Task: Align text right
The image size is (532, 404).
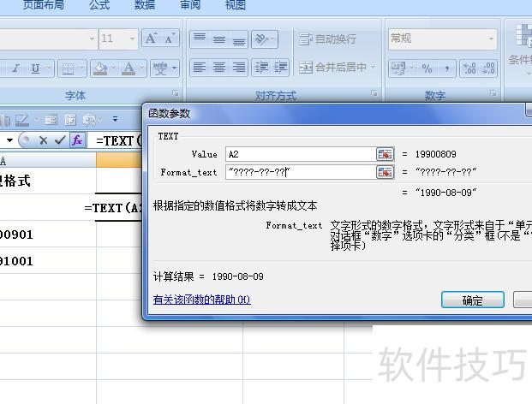Action: tap(239, 67)
